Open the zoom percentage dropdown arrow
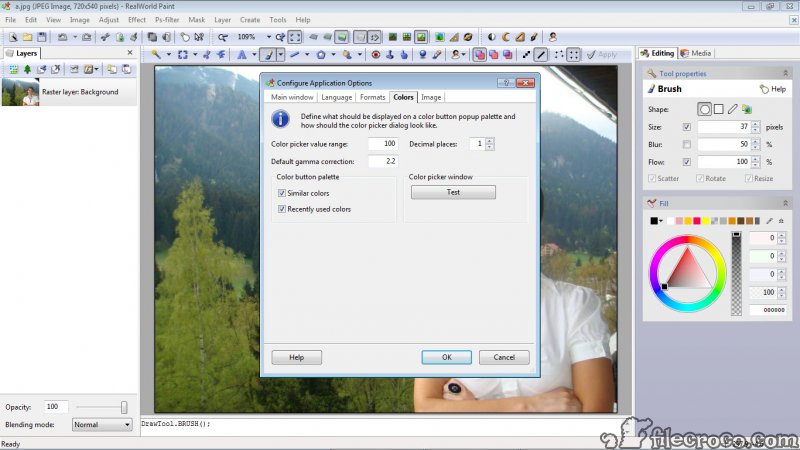This screenshot has height=450, width=800. coord(269,37)
